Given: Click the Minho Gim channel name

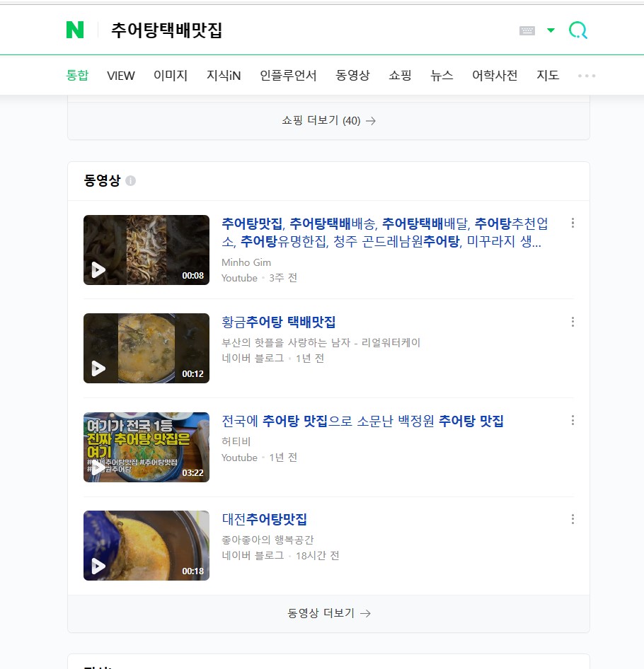Looking at the screenshot, I should [x=246, y=262].
